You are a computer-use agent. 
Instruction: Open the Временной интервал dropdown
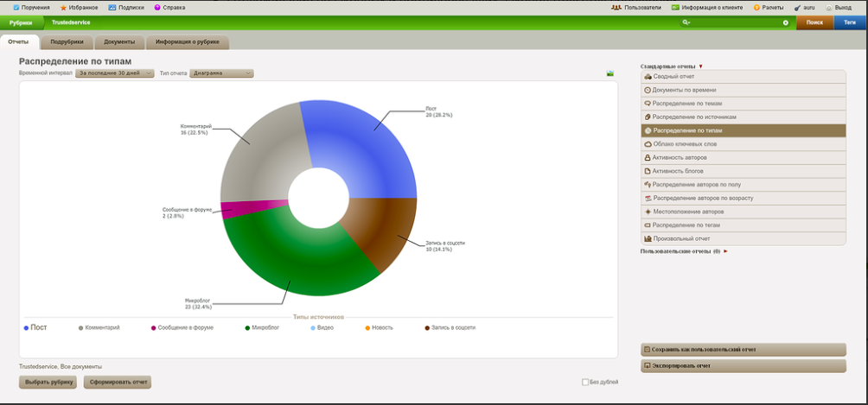(x=115, y=73)
